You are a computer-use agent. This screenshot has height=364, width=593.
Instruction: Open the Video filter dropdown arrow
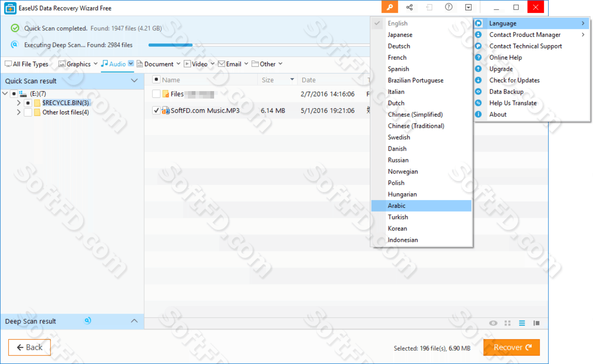pyautogui.click(x=212, y=64)
